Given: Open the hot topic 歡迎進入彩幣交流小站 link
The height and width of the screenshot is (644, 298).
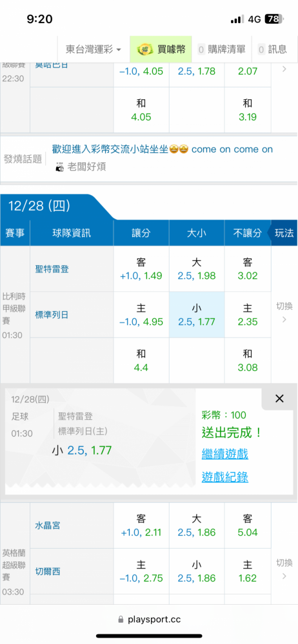Looking at the screenshot, I should point(163,149).
